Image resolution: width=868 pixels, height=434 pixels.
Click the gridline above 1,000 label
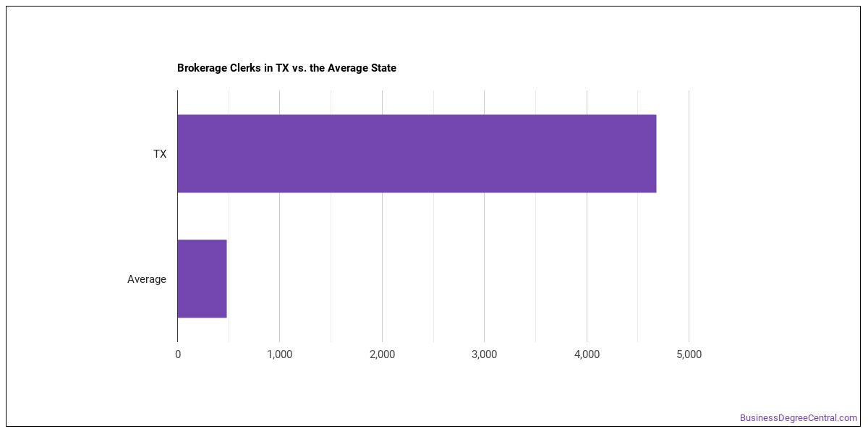[280, 216]
